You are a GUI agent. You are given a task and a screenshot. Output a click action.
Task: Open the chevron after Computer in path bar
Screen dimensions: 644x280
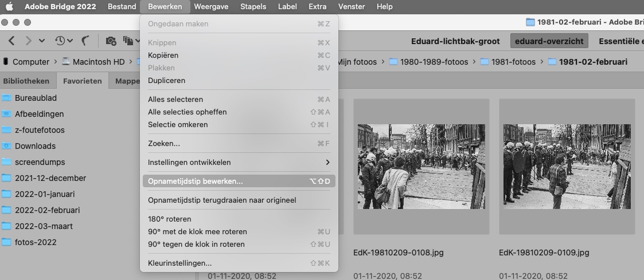tap(56, 62)
